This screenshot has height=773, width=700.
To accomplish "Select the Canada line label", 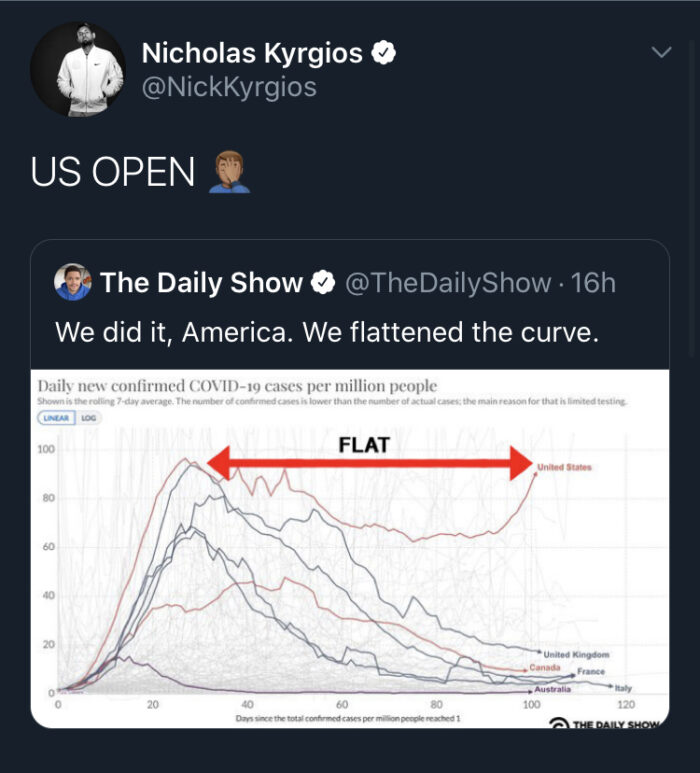I will [545, 668].
